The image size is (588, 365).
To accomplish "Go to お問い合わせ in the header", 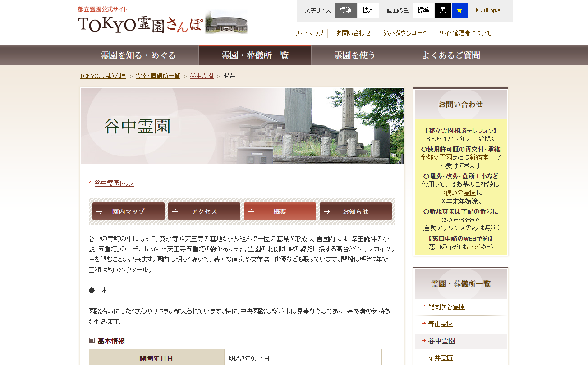I will [353, 33].
